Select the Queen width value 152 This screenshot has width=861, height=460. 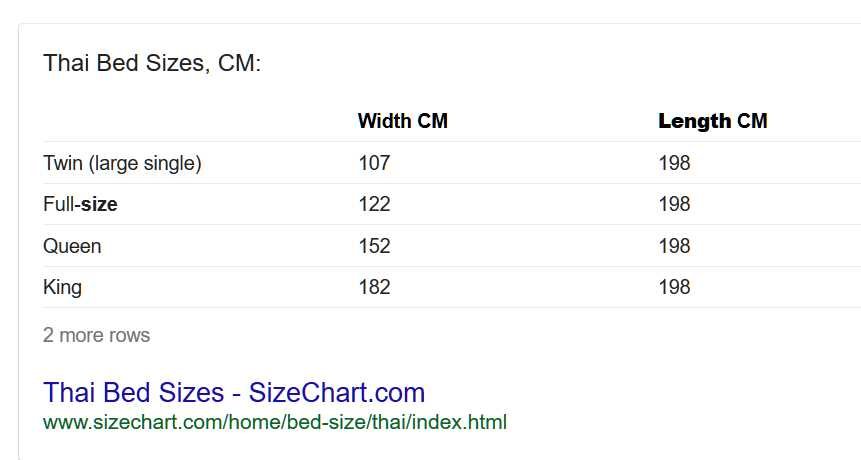point(374,246)
